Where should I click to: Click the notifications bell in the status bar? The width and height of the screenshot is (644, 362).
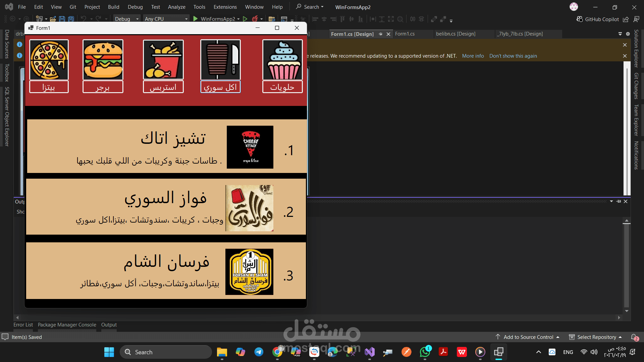[634, 337]
